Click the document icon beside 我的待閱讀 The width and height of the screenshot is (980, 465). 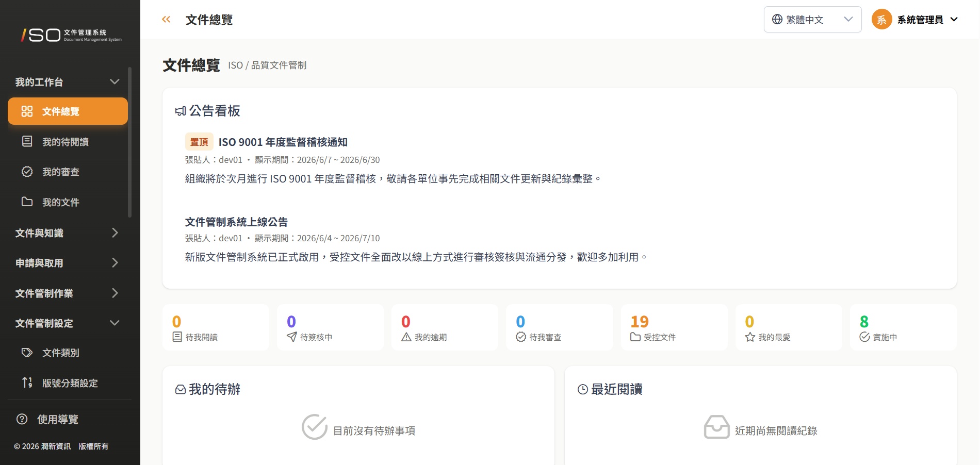click(x=27, y=141)
